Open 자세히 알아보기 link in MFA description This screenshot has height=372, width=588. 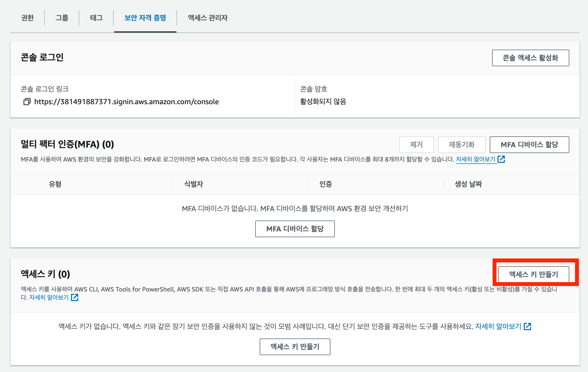pos(475,159)
